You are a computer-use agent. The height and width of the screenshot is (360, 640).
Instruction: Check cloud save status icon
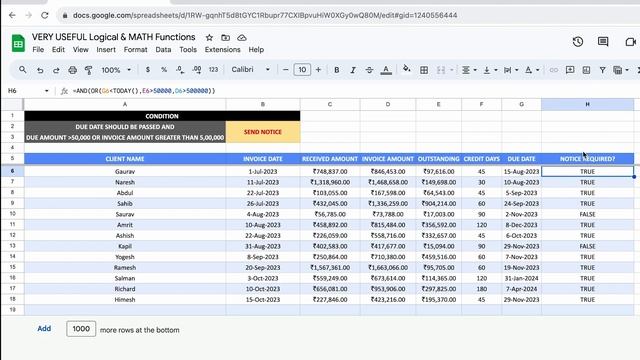(x=242, y=38)
